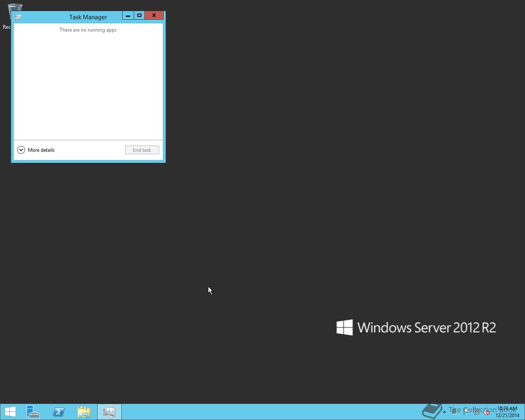Maximize the Task Manager window

click(139, 16)
